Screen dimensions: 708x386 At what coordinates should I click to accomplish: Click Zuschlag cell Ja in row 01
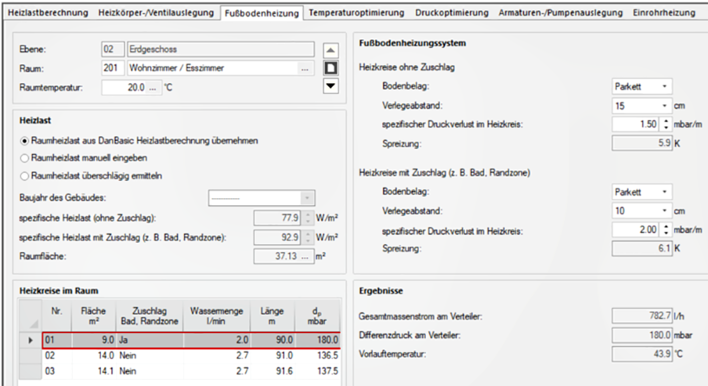pyautogui.click(x=149, y=340)
